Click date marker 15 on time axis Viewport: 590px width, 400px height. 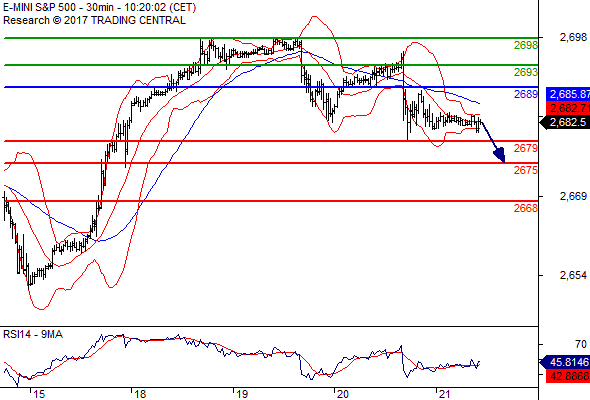(39, 394)
